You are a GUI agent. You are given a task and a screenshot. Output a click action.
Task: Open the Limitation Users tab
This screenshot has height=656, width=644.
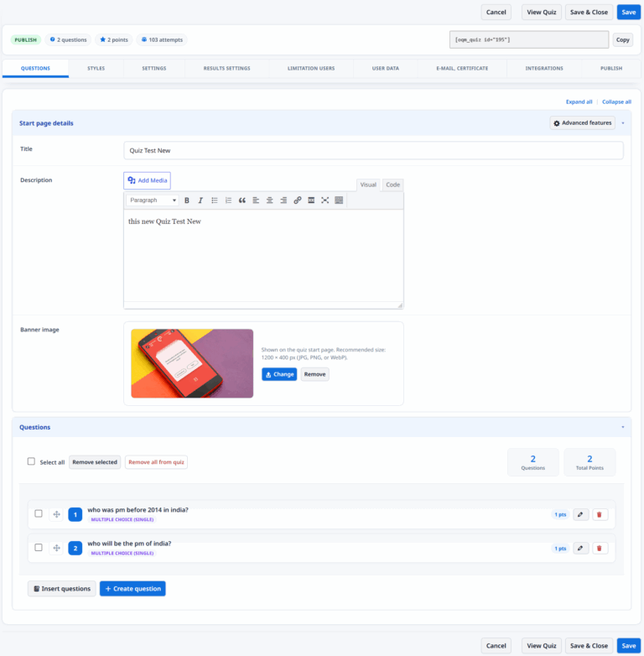(x=311, y=68)
